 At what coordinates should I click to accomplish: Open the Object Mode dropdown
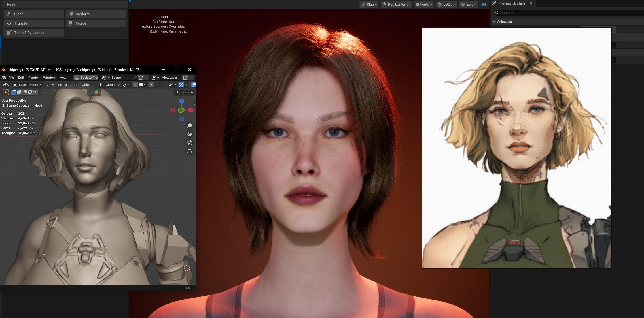click(x=28, y=85)
